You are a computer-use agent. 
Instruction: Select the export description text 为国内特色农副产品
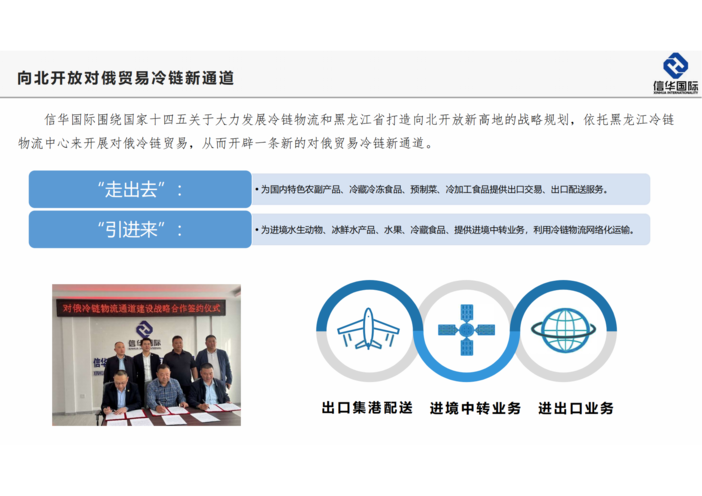(x=432, y=189)
